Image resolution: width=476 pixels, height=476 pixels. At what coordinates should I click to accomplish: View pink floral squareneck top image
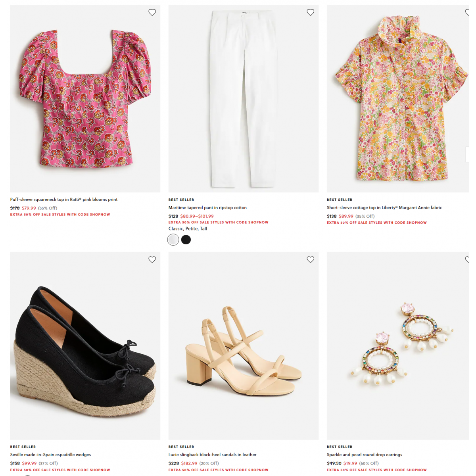pyautogui.click(x=85, y=99)
